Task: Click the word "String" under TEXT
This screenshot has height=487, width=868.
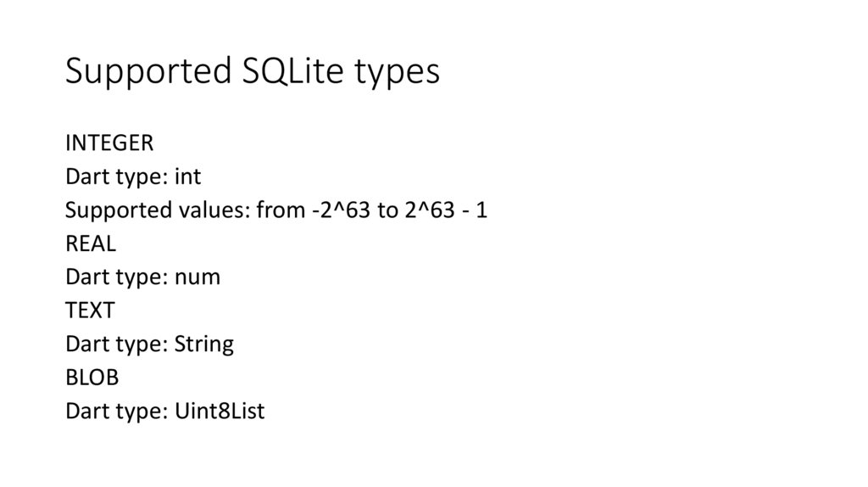Action: coord(203,344)
